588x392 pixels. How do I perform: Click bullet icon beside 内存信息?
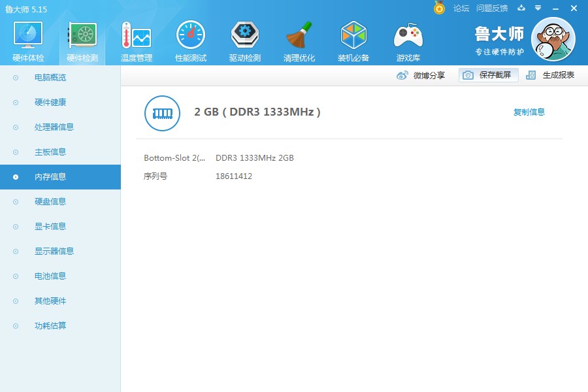click(16, 177)
